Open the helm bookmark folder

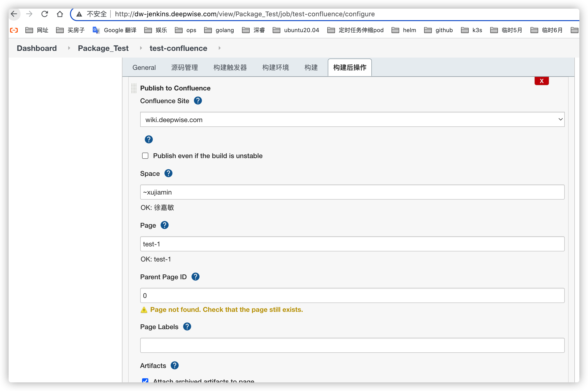(404, 30)
